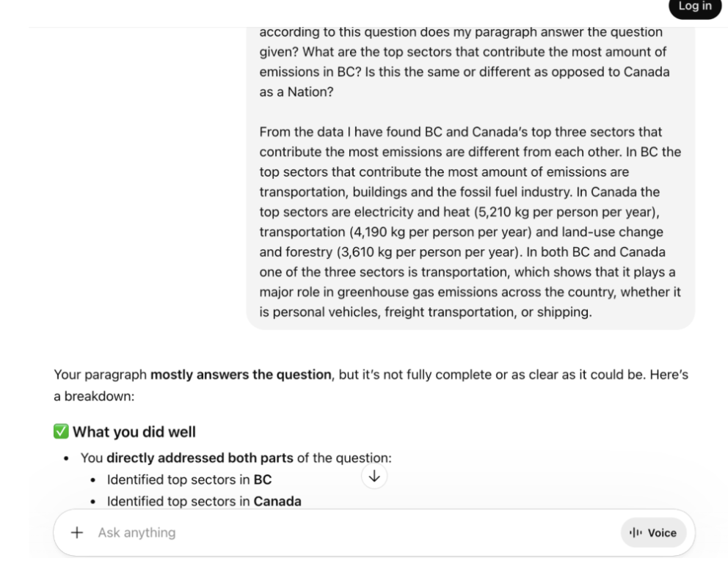Click the words 'as a Nation?' in question
This screenshot has width=728, height=572.
(x=296, y=92)
